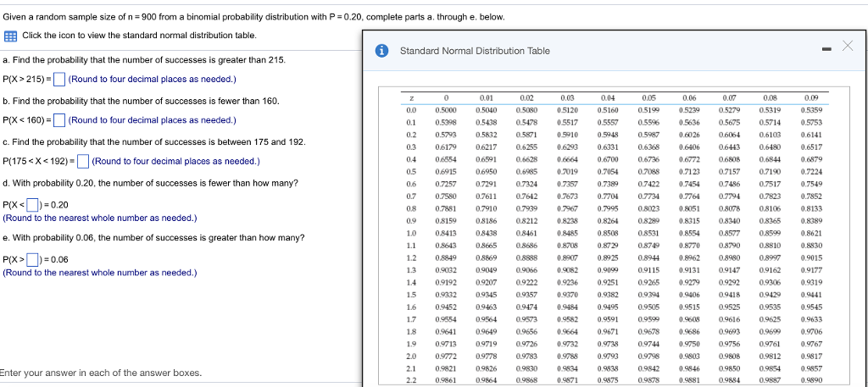
Task: Click table value 0.5398
Action: click(x=445, y=122)
